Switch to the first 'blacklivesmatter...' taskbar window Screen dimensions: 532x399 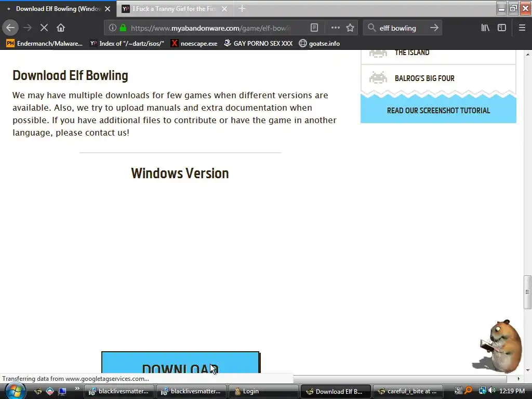pyautogui.click(x=119, y=391)
